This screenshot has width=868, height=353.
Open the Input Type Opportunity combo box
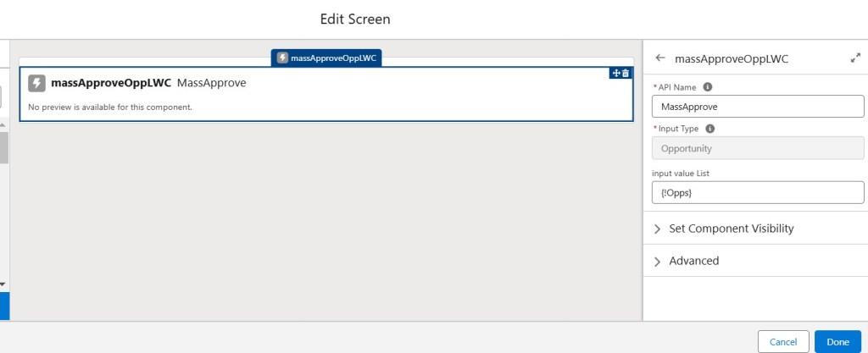pos(757,148)
